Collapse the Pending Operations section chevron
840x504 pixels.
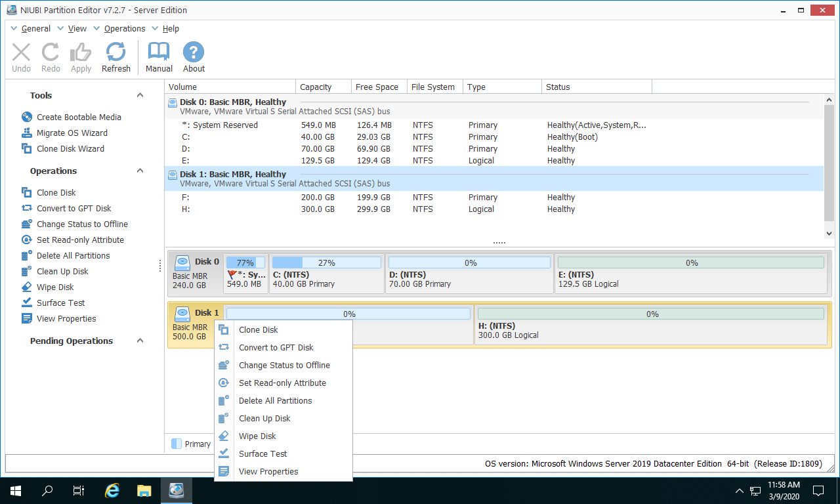point(140,341)
